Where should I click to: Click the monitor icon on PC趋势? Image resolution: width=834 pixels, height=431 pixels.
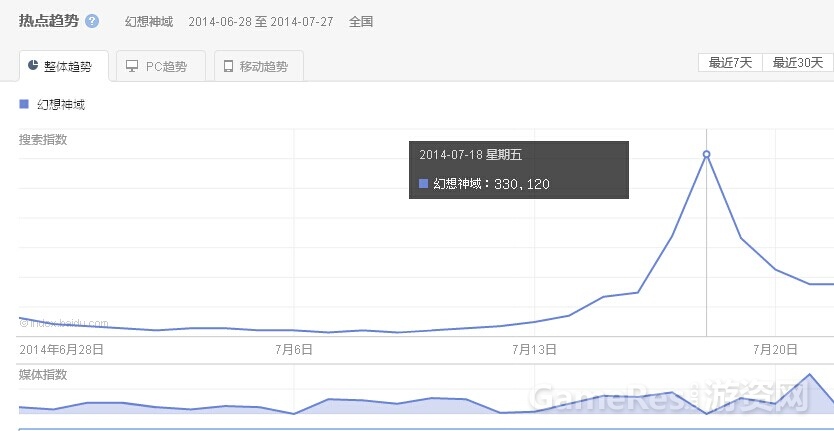pos(132,66)
